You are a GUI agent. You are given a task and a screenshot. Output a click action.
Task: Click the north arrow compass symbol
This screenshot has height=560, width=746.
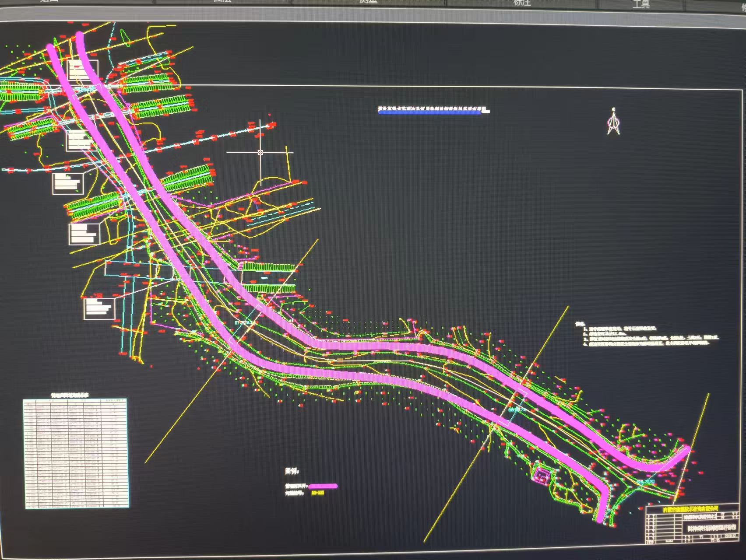click(x=613, y=122)
